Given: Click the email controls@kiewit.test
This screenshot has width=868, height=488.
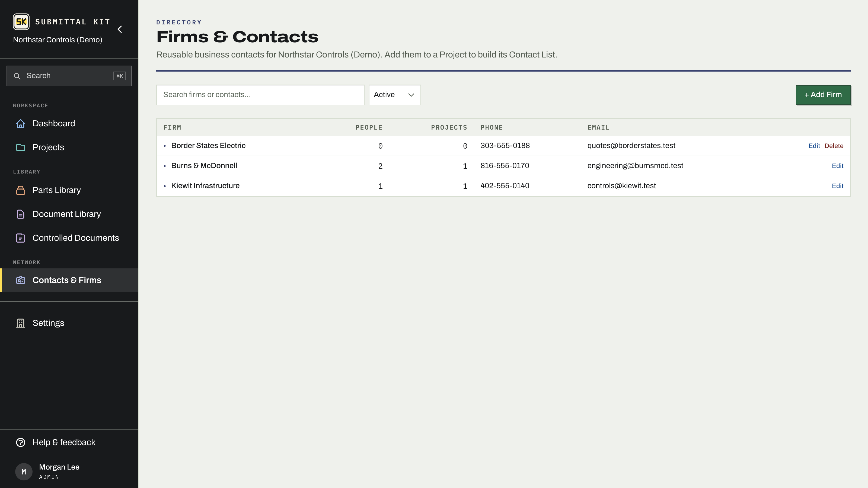Looking at the screenshot, I should tap(621, 185).
